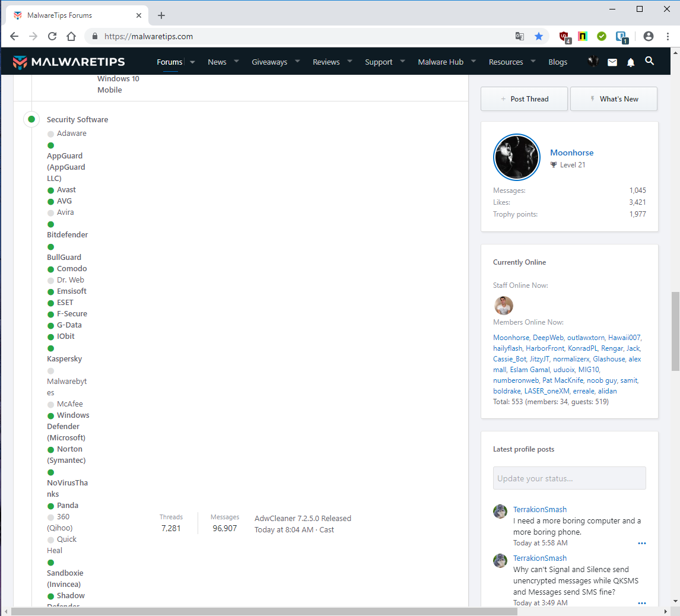Screen dimensions: 680x616
Task: Click the browser back arrow
Action: tap(14, 36)
